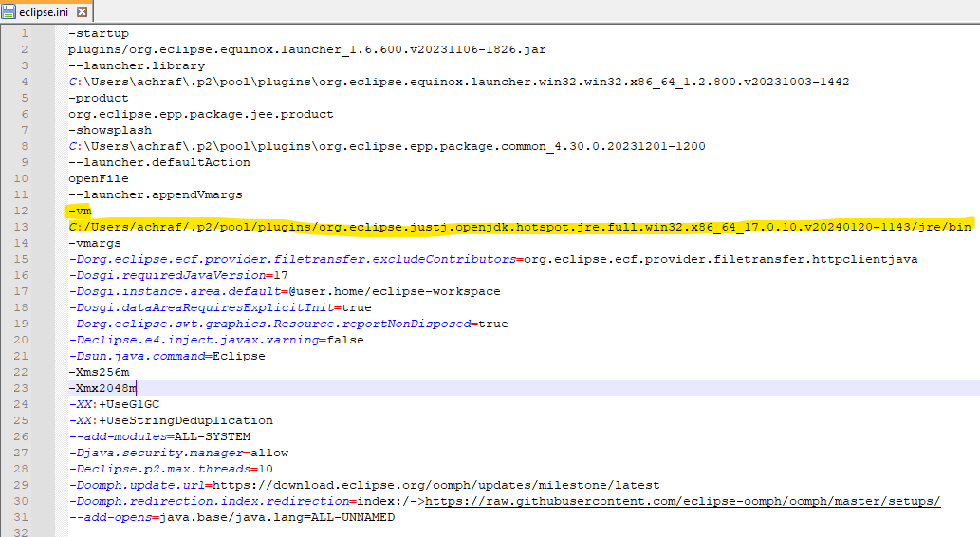Click the osgi.instance.area.default line
Image resolution: width=980 pixels, height=537 pixels.
(285, 292)
